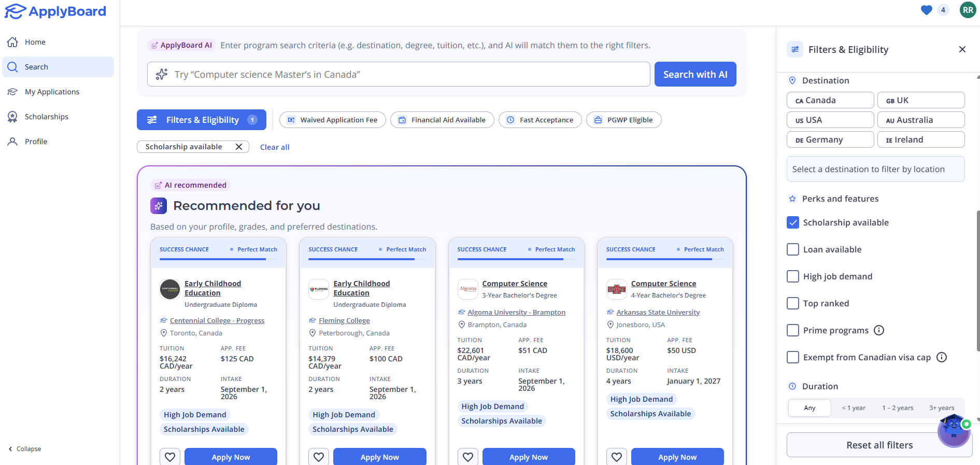Click the ApplyBoard logo
This screenshot has height=465, width=980.
point(55,11)
